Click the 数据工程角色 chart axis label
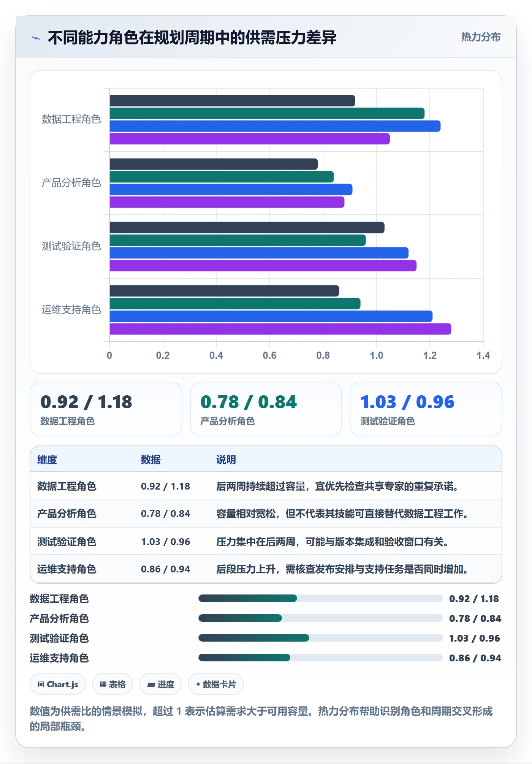The width and height of the screenshot is (532, 764). click(71, 119)
